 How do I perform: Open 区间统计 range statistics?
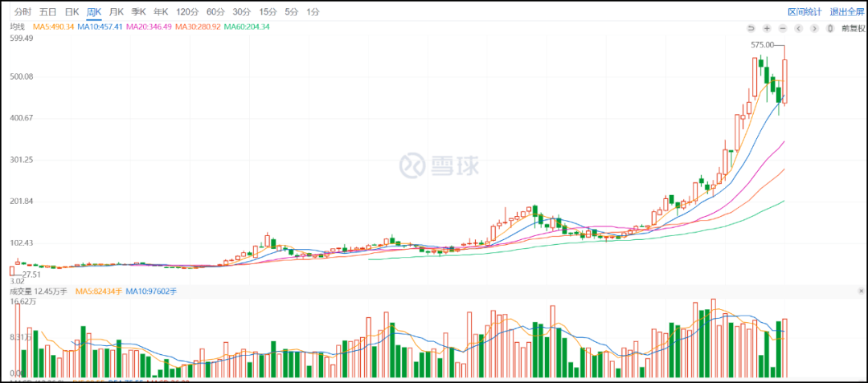point(805,12)
